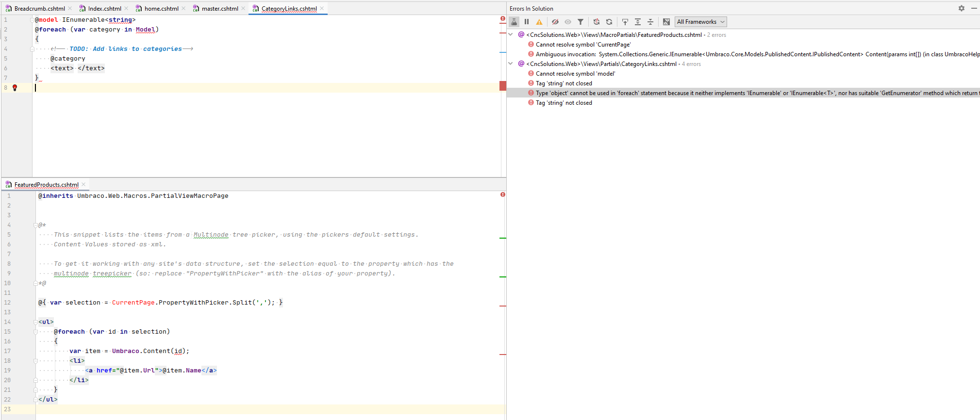The image size is (980, 420).
Task: Close the Breadcrumb.cshtml tab
Action: coord(70,8)
